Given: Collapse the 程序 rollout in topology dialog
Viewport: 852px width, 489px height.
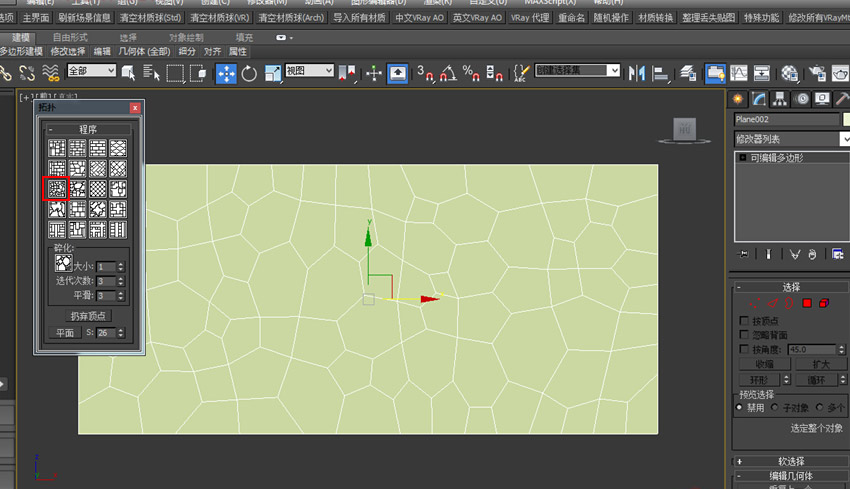Looking at the screenshot, I should coord(87,129).
